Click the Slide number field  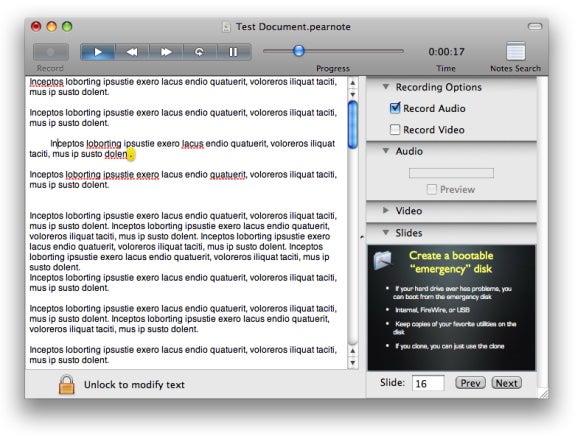click(x=428, y=383)
